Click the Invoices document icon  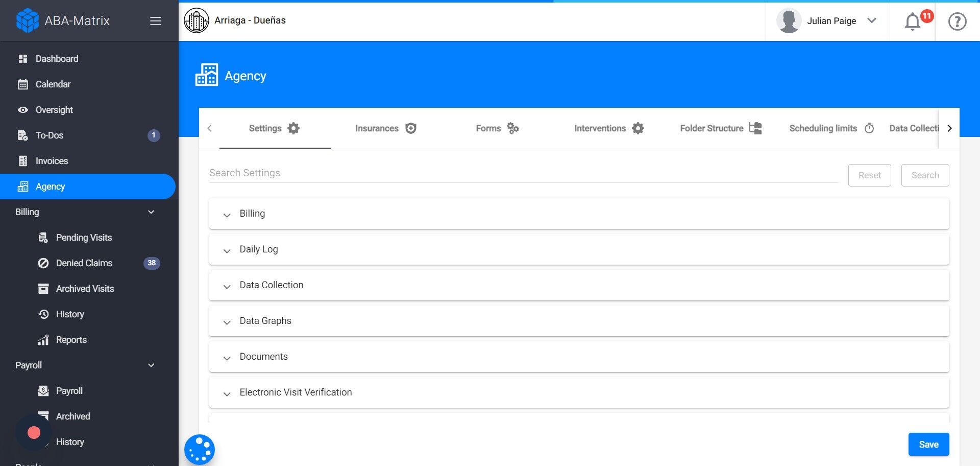pyautogui.click(x=23, y=161)
